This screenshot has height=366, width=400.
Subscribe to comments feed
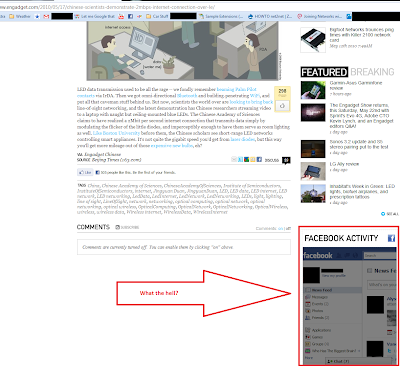tap(127, 227)
